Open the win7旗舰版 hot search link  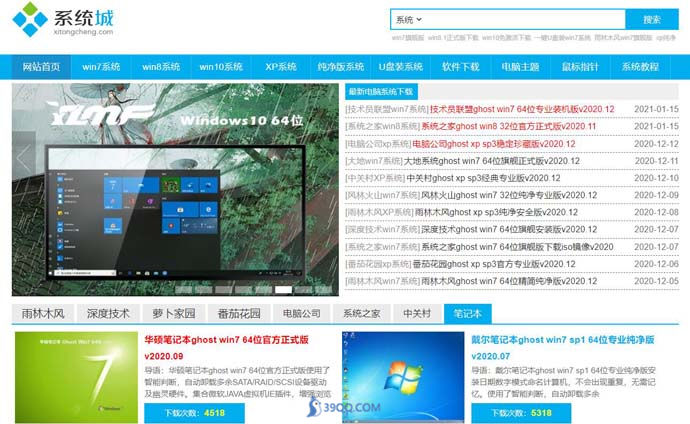408,38
